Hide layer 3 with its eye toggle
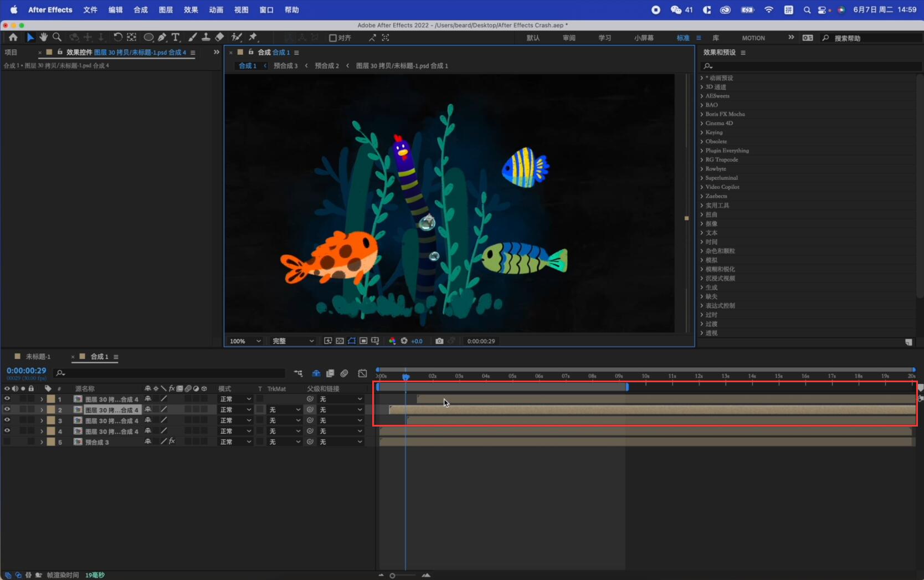The image size is (924, 580). [7, 420]
